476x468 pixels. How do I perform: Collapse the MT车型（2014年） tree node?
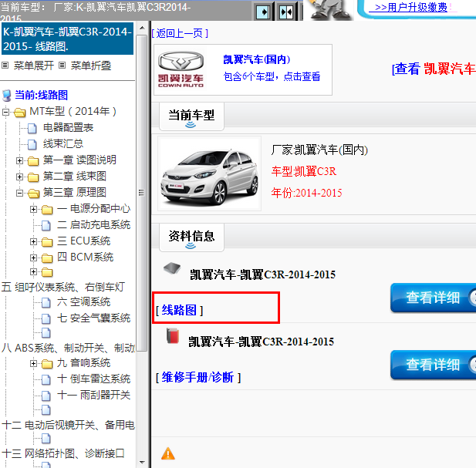click(x=5, y=113)
